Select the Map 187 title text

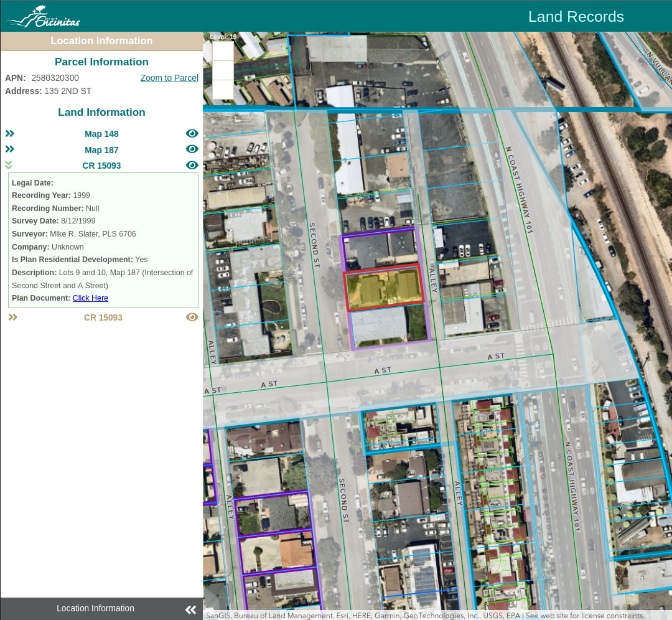click(101, 150)
